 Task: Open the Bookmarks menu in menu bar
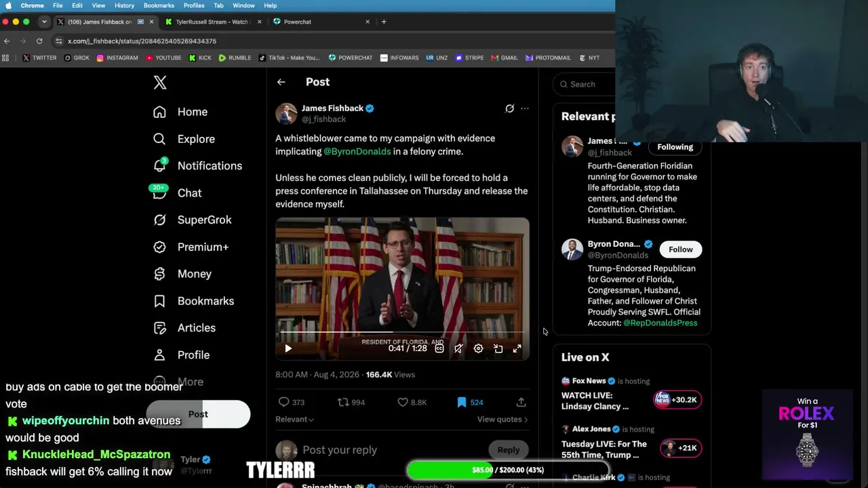[159, 5]
